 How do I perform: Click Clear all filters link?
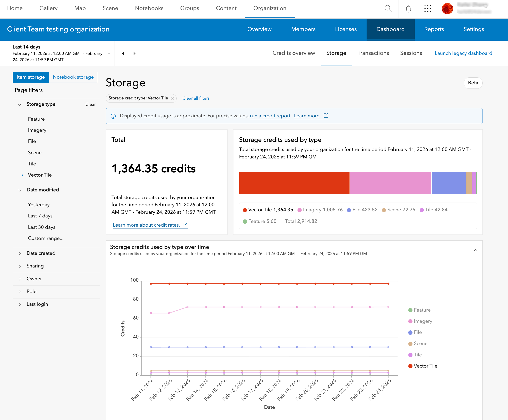[x=196, y=98]
